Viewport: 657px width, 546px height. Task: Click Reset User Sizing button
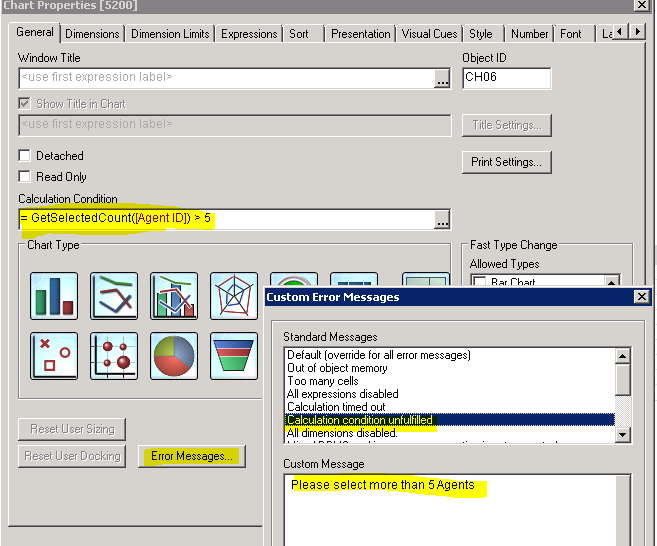(x=72, y=429)
